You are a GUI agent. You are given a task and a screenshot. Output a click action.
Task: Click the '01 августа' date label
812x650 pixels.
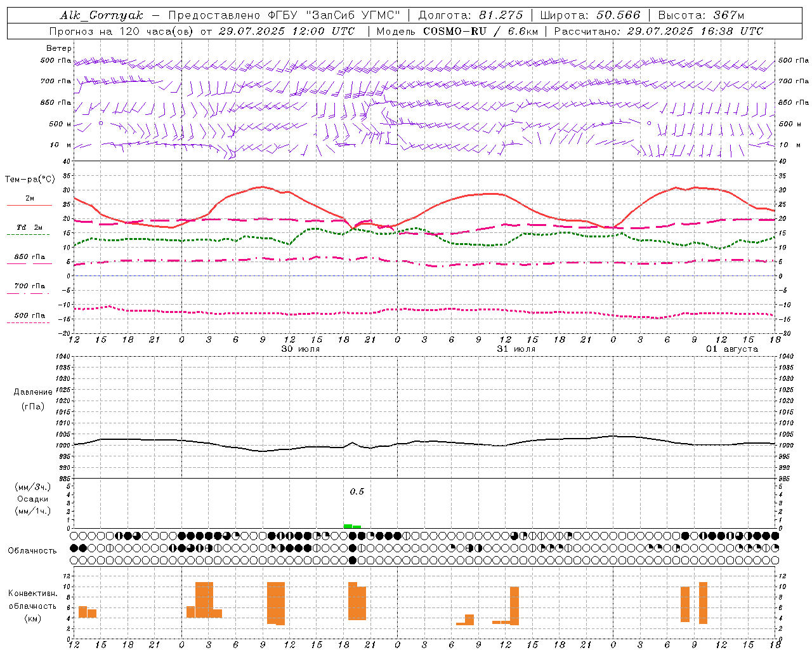731,349
